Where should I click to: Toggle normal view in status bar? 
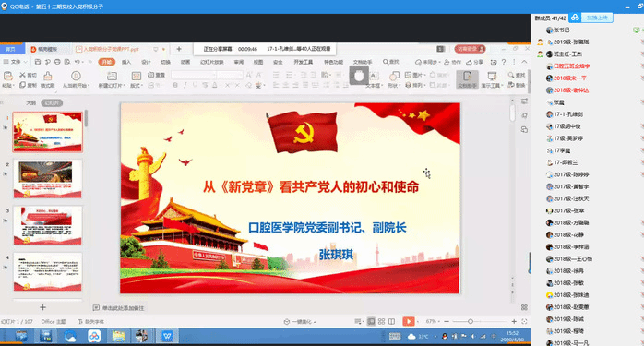[x=371, y=321]
